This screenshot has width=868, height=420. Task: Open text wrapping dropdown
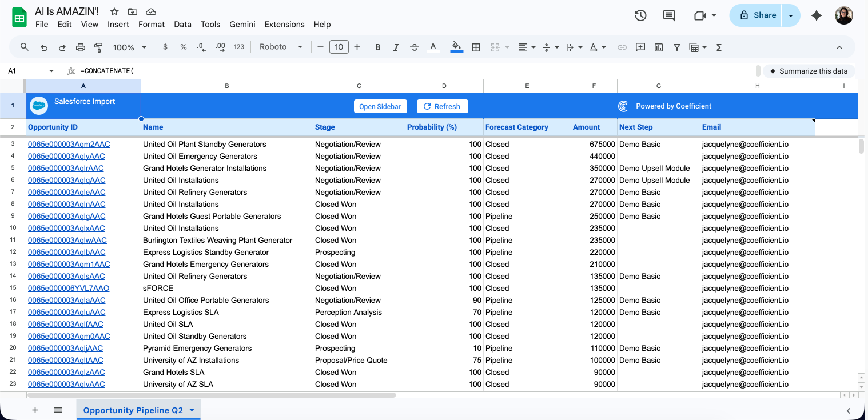[x=574, y=47]
